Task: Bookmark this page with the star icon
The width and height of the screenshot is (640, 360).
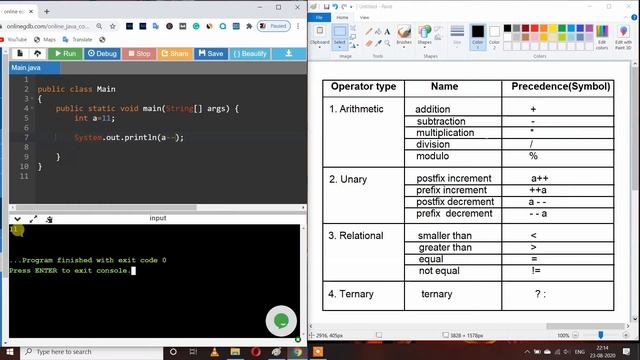Action: pyautogui.click(x=113, y=26)
